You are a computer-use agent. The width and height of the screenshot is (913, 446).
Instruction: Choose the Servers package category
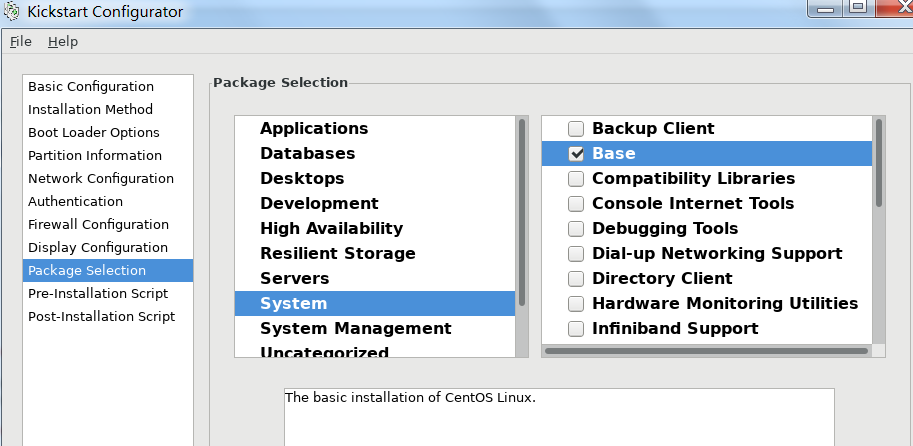[294, 278]
